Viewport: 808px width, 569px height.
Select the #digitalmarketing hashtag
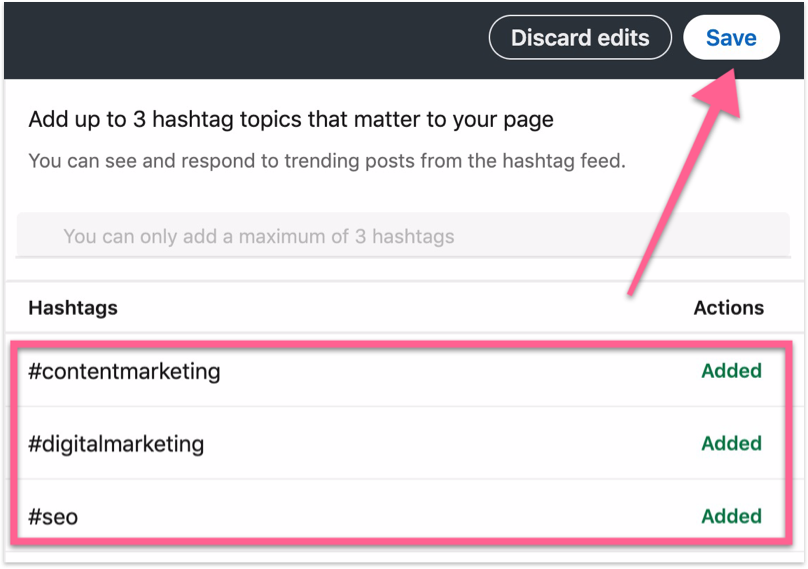(x=116, y=443)
